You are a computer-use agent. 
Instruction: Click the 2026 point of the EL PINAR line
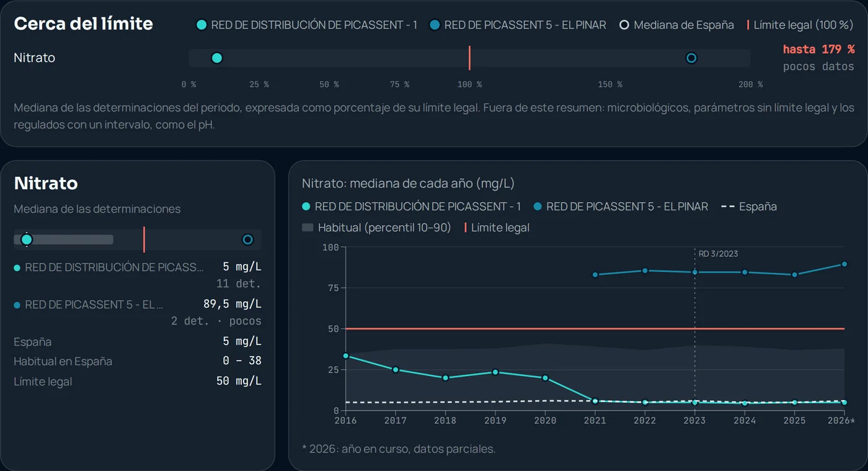click(844, 264)
